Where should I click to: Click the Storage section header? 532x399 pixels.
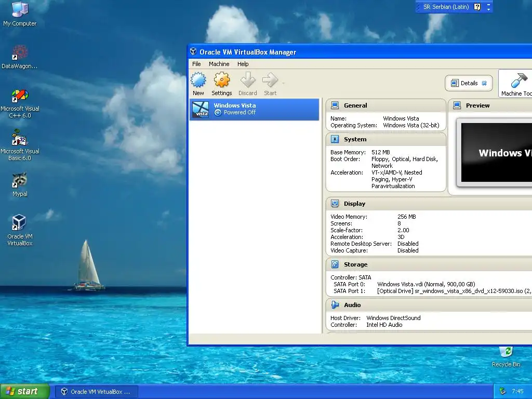tap(429, 264)
